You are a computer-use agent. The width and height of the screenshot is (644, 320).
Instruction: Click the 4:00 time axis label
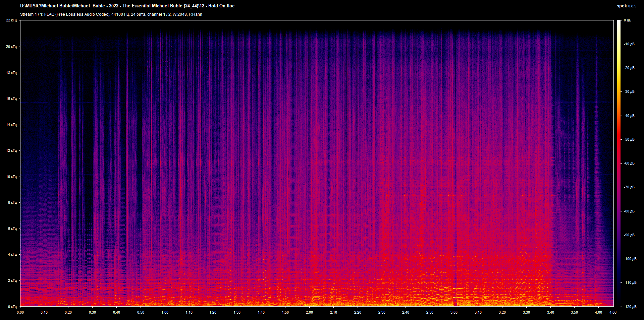pyautogui.click(x=599, y=313)
